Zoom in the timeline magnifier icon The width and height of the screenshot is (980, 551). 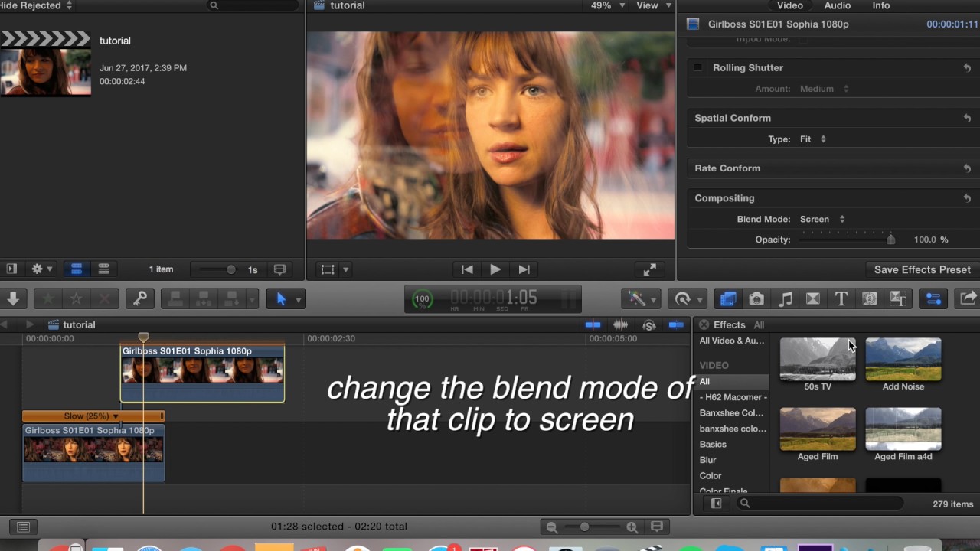point(632,527)
